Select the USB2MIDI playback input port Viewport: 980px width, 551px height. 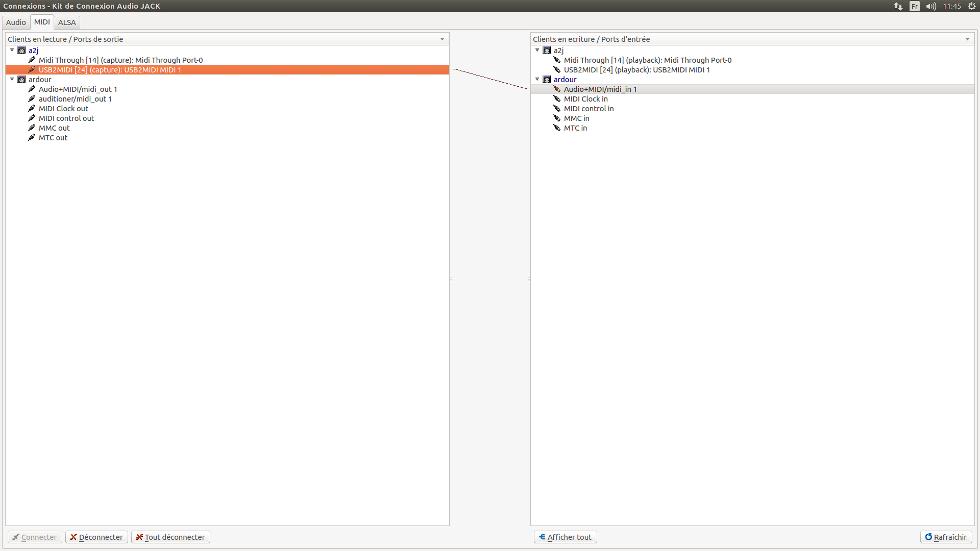[x=636, y=70]
